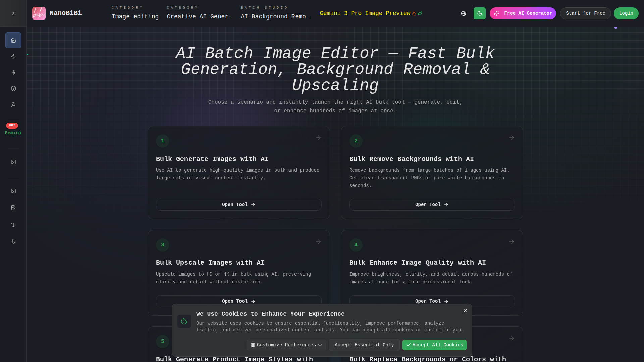This screenshot has height=362, width=644.
Task: Open the Image editing category menu
Action: tap(135, 16)
